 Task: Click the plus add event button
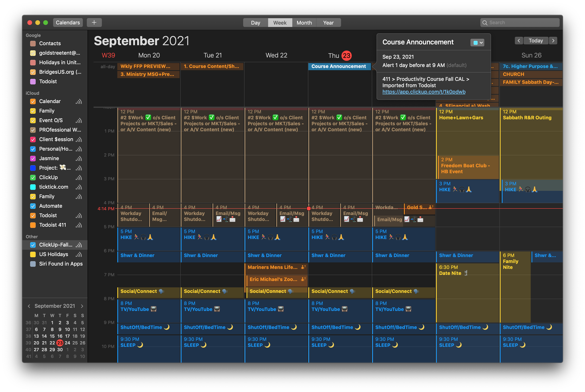(x=94, y=23)
